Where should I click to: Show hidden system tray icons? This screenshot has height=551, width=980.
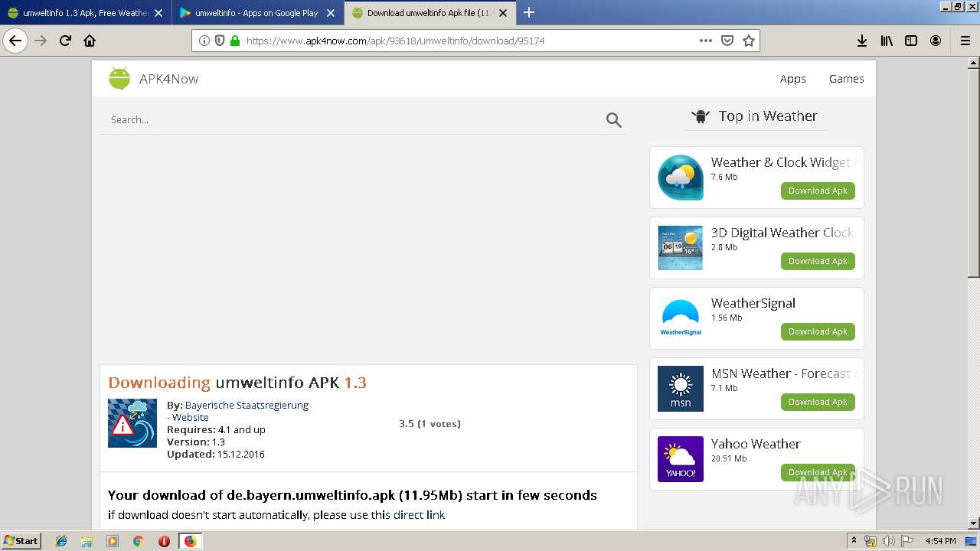(x=854, y=541)
